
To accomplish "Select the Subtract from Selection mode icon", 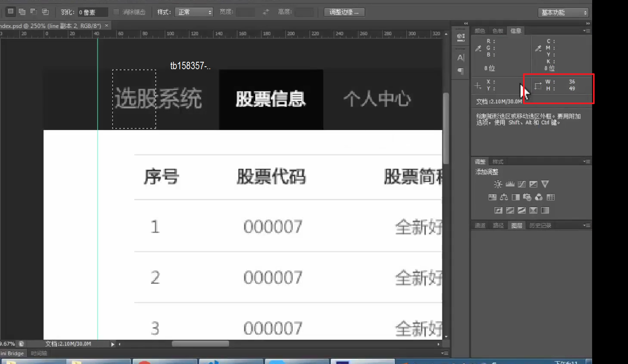I will 34,12.
